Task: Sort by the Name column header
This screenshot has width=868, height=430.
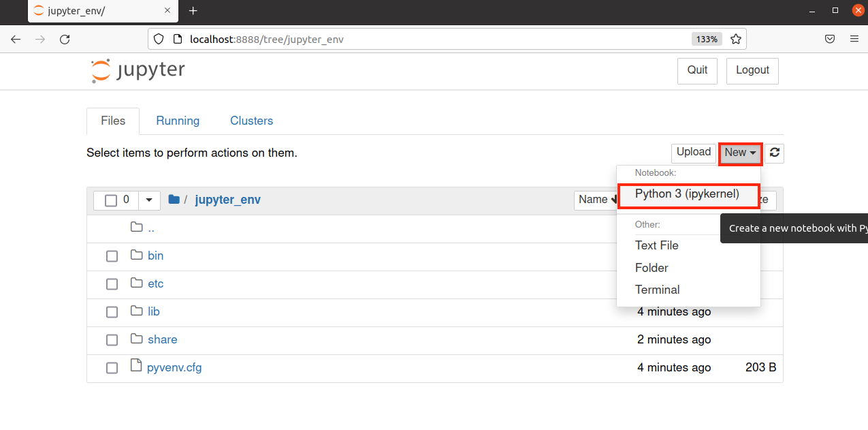Action: (596, 200)
